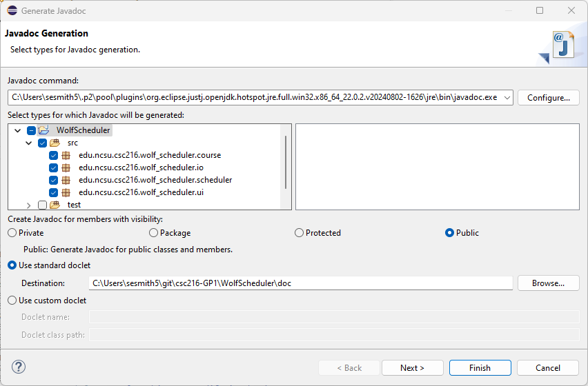Uncheck the wolf_scheduler.ui package checkbox
This screenshot has height=386, width=588.
(x=53, y=192)
